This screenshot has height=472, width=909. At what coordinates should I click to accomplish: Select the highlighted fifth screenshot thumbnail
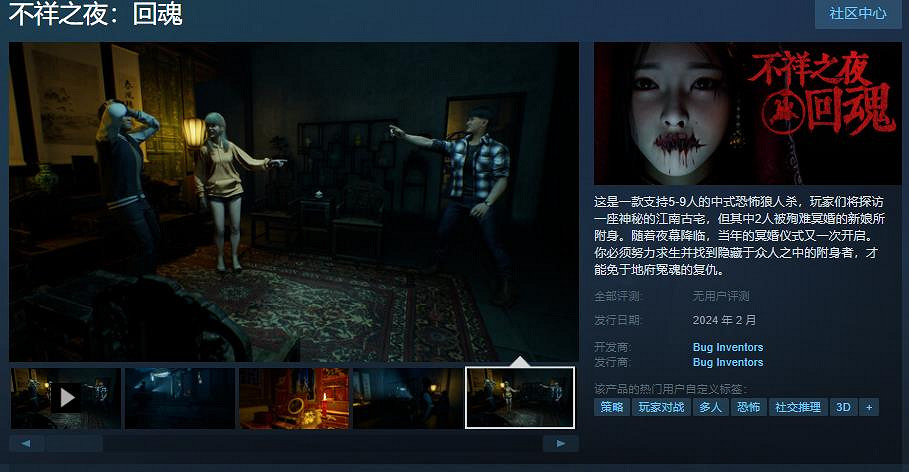(520, 398)
